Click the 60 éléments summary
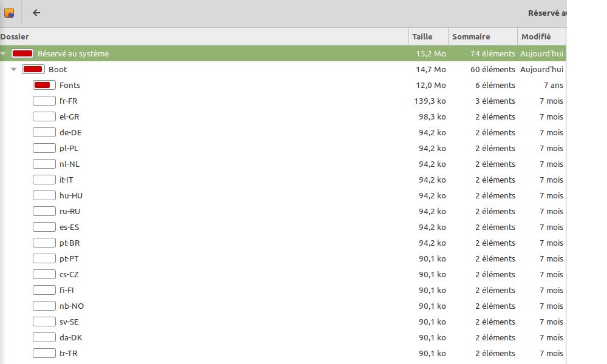 (x=493, y=70)
